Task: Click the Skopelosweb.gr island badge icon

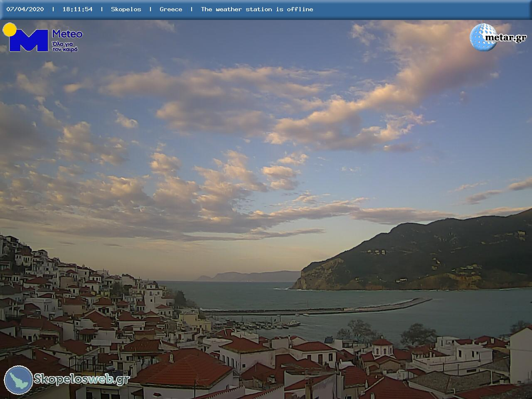Action: 19,380
